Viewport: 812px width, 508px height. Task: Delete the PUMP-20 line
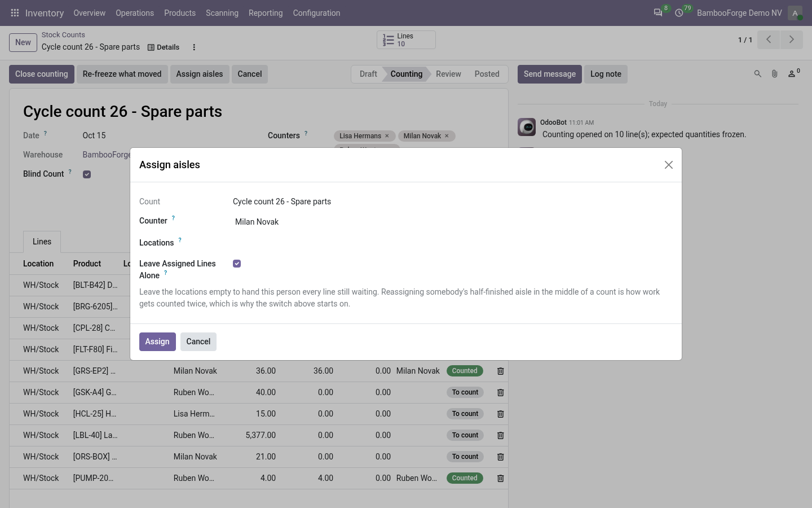(500, 478)
